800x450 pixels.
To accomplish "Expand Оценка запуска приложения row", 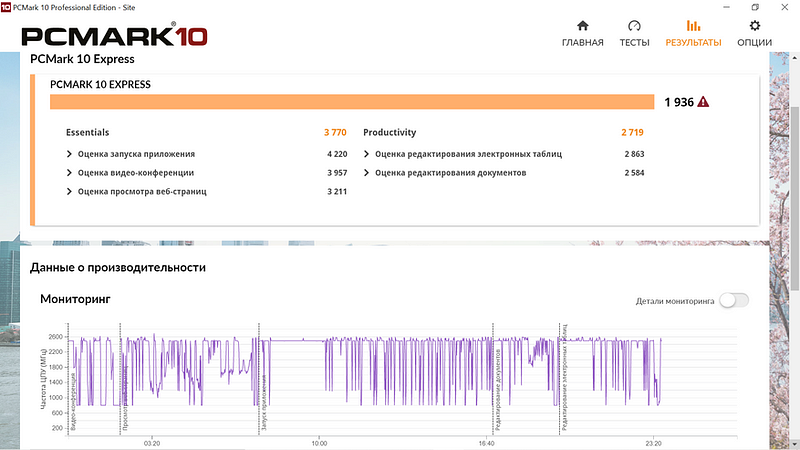I will click(69, 154).
